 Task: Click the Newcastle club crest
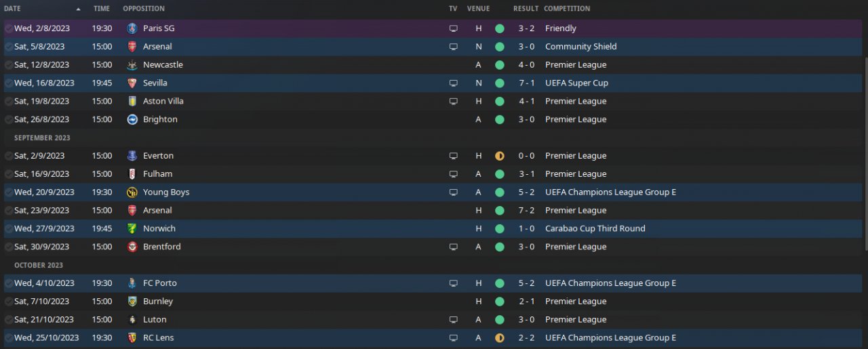[132, 65]
